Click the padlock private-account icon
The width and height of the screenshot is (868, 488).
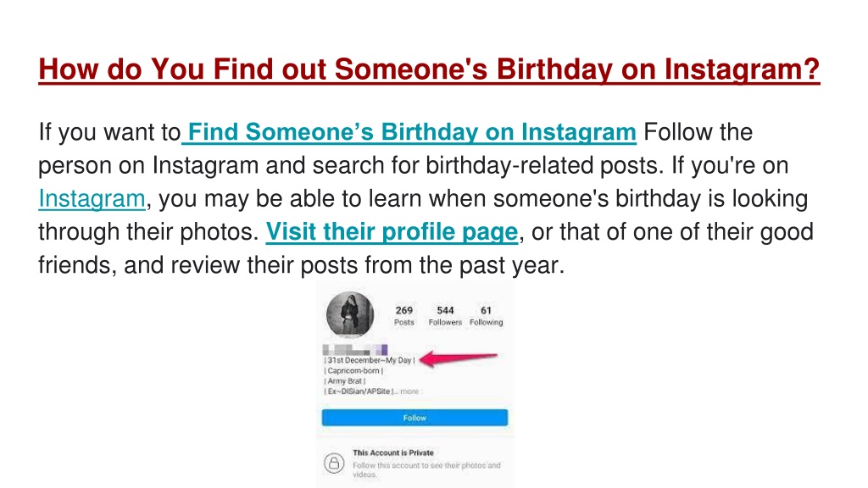click(334, 463)
